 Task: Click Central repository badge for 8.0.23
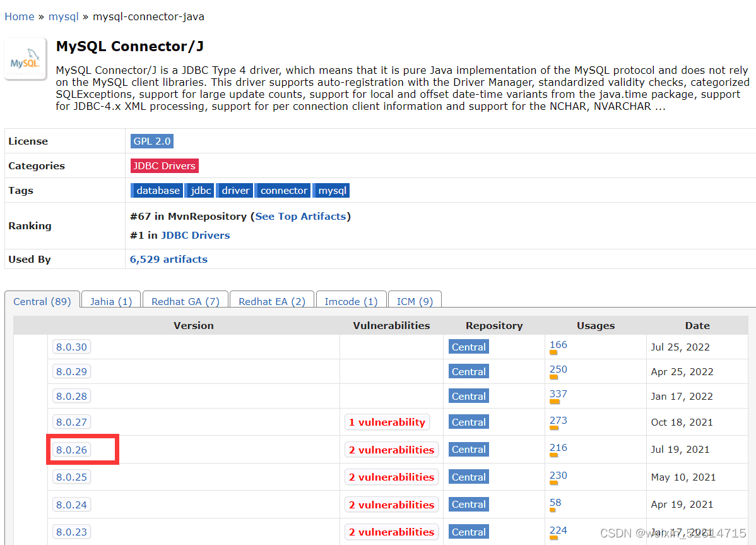469,532
